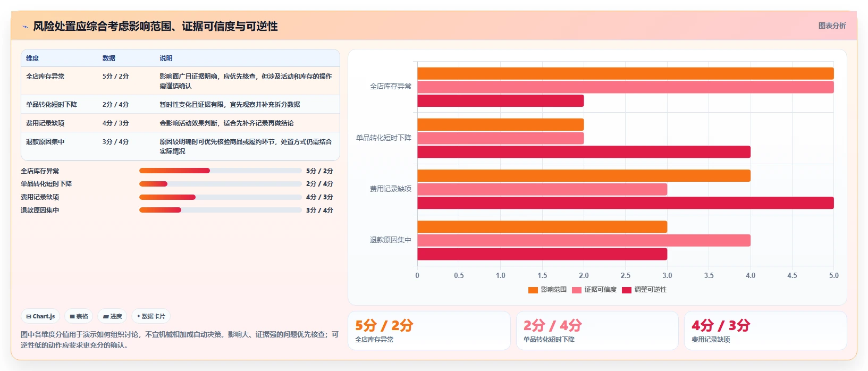Click the 退款原因集中 label in progress list

pyautogui.click(x=40, y=210)
